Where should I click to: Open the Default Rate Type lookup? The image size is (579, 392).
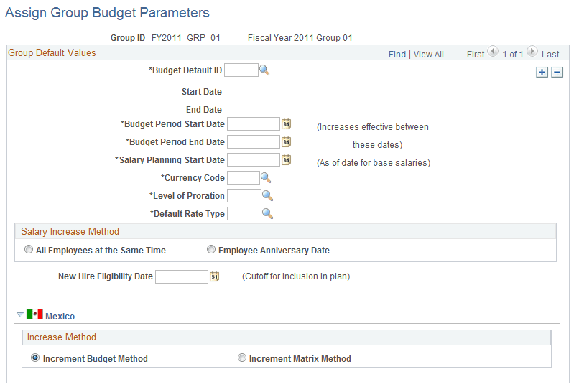coord(267,214)
